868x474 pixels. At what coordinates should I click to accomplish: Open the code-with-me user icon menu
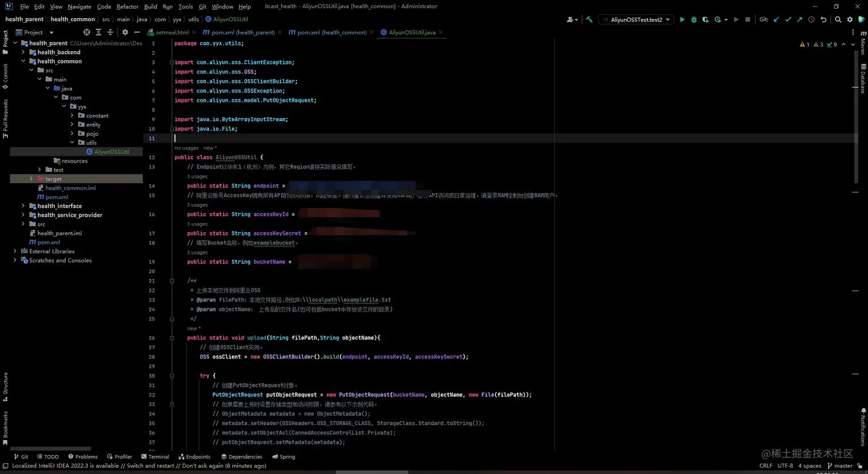coord(572,20)
